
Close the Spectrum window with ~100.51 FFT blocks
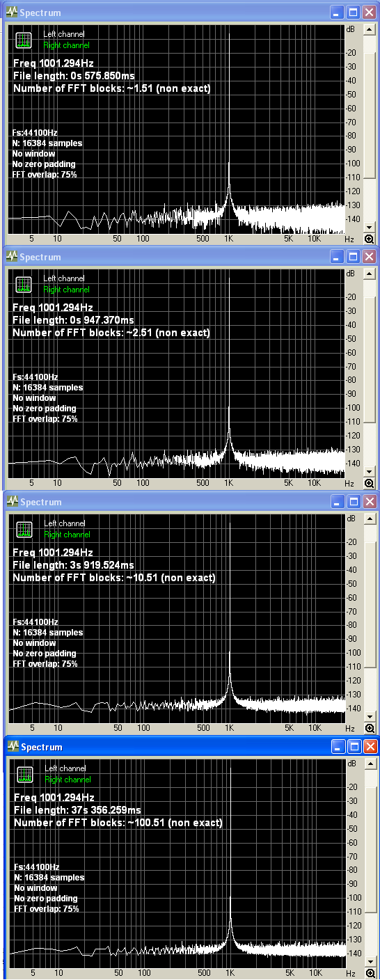click(370, 747)
